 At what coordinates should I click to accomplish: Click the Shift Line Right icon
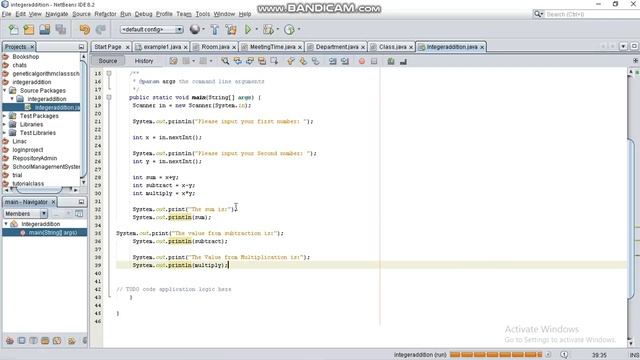click(345, 61)
